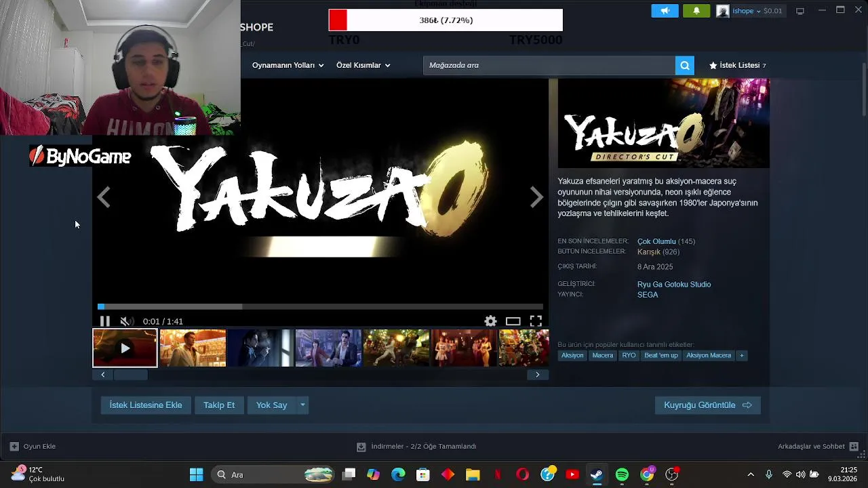
Task: Open Netflix from taskbar
Action: (x=498, y=474)
